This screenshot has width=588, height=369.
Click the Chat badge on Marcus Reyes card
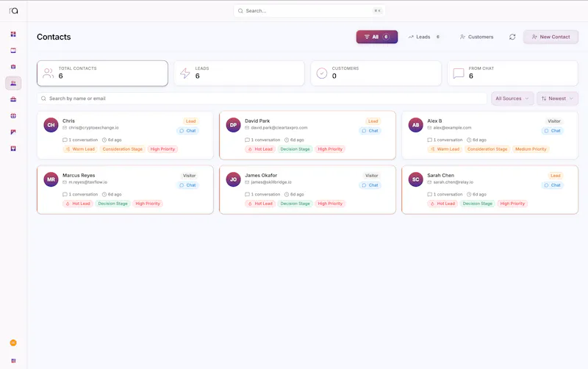[x=188, y=185]
